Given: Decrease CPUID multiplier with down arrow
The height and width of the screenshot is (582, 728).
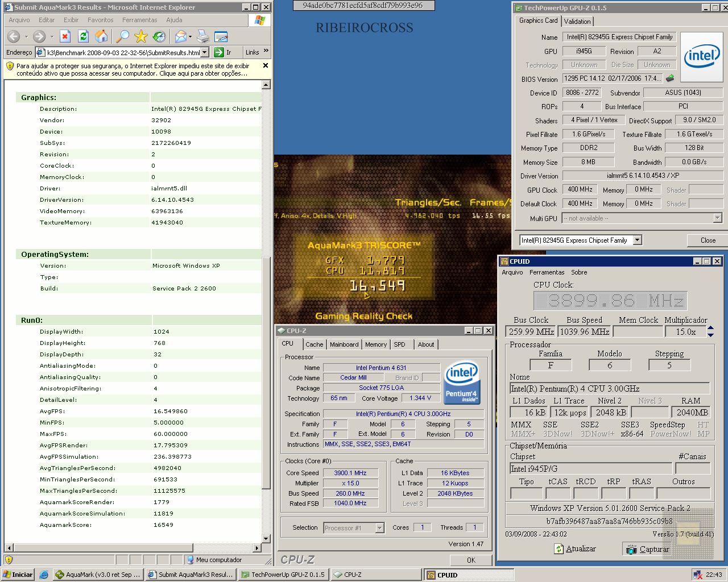Looking at the screenshot, I should 711,335.
